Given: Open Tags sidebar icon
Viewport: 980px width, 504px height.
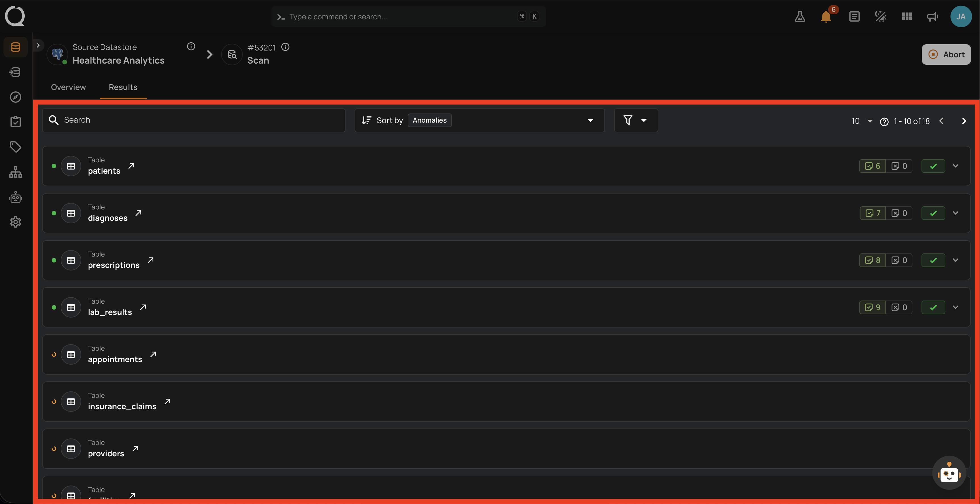Looking at the screenshot, I should (x=15, y=147).
